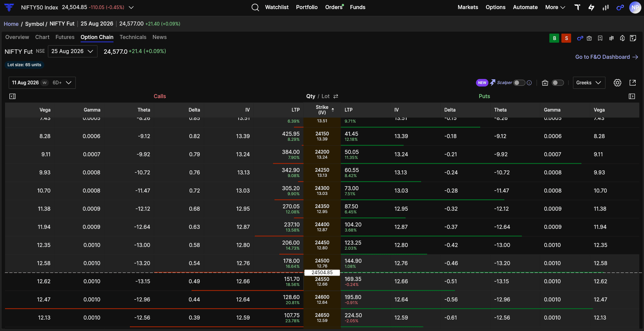Image resolution: width=644 pixels, height=331 pixels.
Task: Open the NP profile avatar
Action: tap(635, 7)
